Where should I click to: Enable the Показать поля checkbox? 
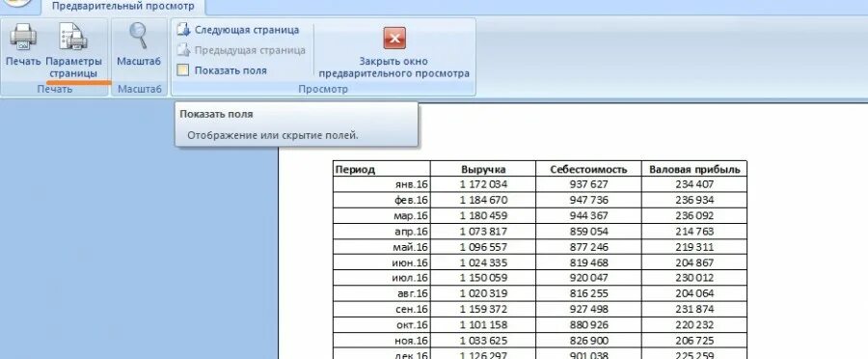(183, 70)
